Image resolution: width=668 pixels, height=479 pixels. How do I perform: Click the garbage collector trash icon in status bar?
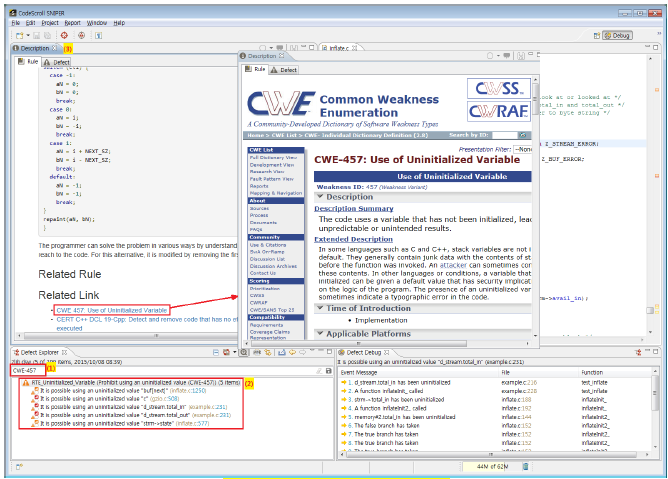[x=525, y=467]
